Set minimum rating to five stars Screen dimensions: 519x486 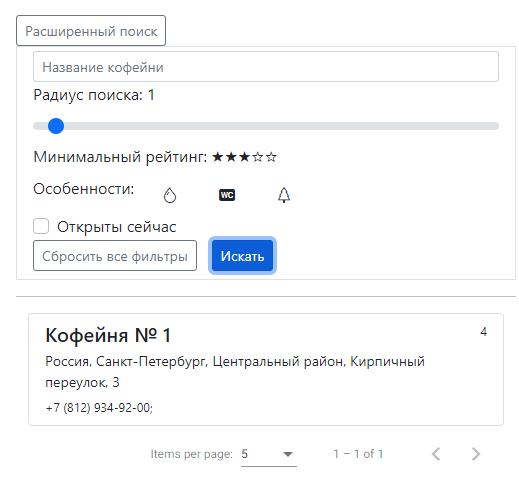pos(271,157)
